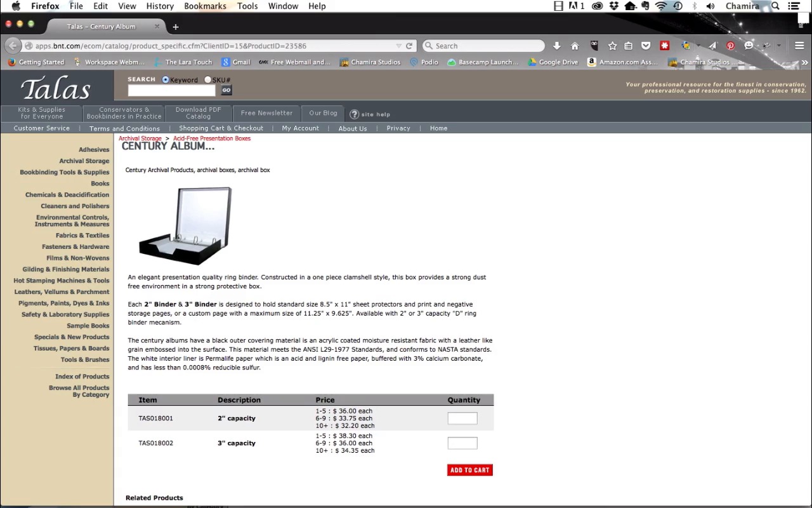This screenshot has width=812, height=508.
Task: Open the Our Blog tab
Action: tap(323, 113)
